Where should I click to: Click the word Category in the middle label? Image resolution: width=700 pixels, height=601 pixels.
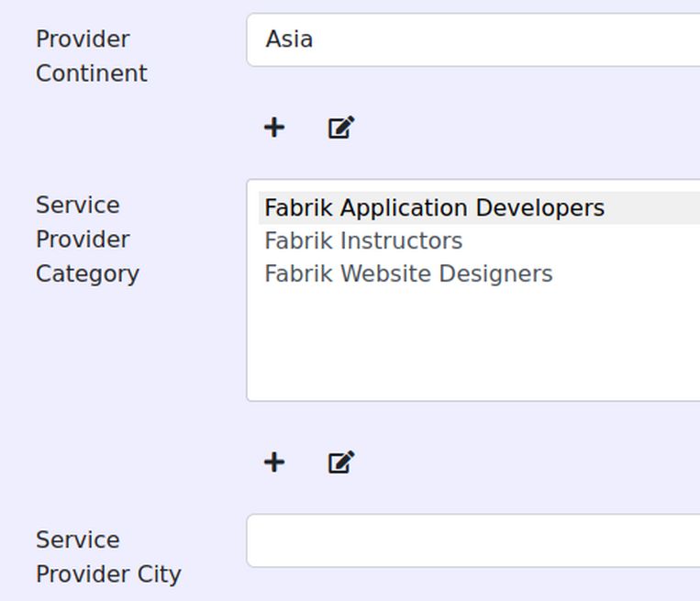click(x=87, y=274)
